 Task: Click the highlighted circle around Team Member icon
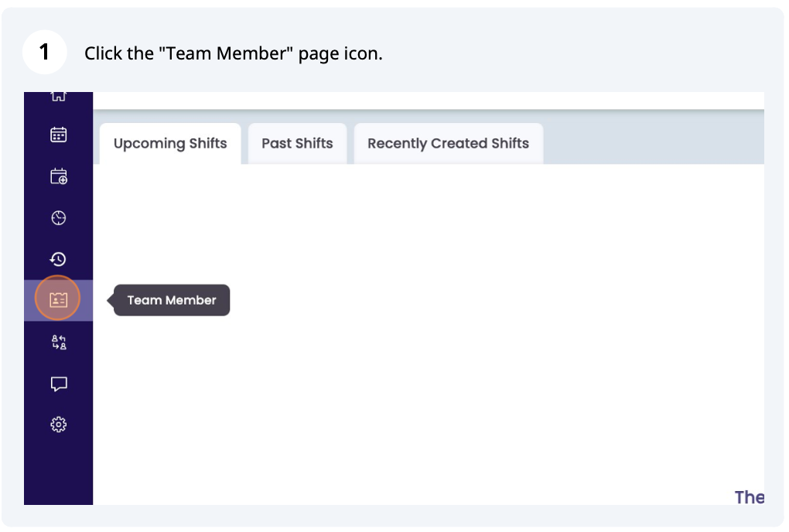[x=59, y=298]
